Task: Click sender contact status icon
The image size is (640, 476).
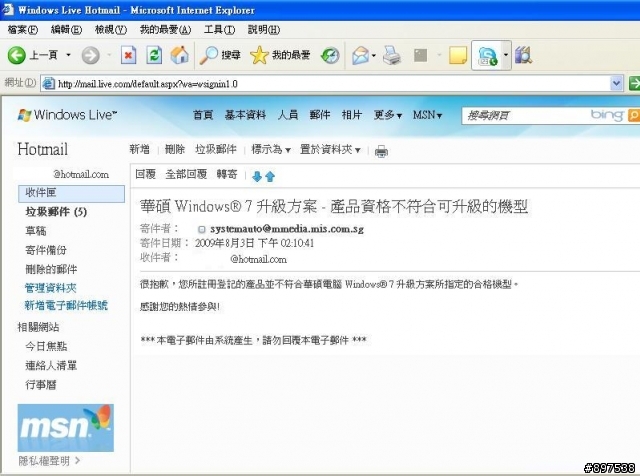Action: 202,229
